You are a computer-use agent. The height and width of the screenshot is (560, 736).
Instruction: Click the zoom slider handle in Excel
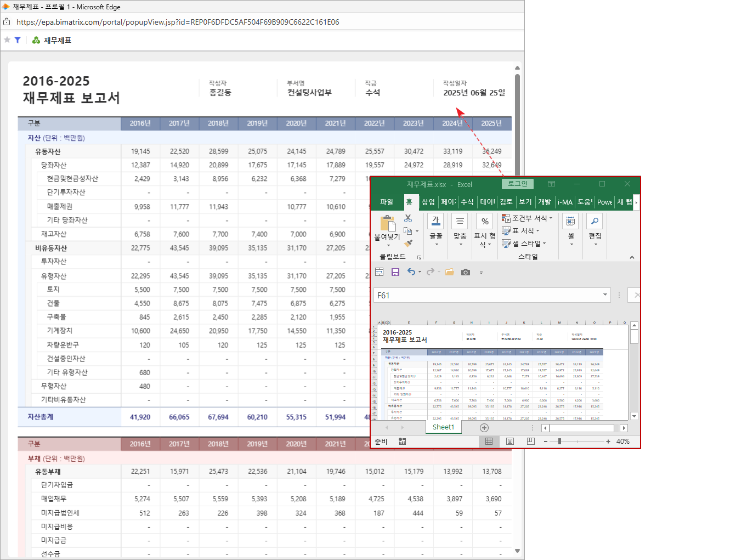(559, 442)
